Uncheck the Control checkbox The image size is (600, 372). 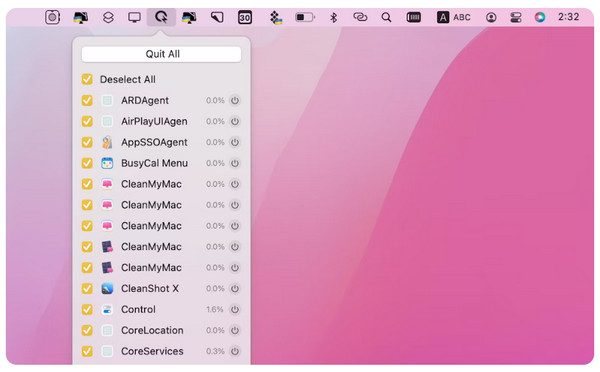point(87,309)
